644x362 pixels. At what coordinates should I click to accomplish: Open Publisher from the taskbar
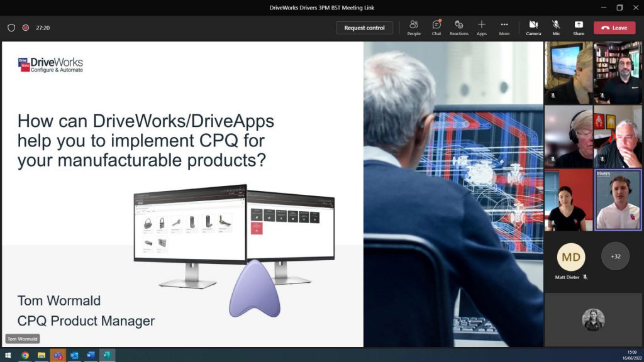[x=107, y=355]
